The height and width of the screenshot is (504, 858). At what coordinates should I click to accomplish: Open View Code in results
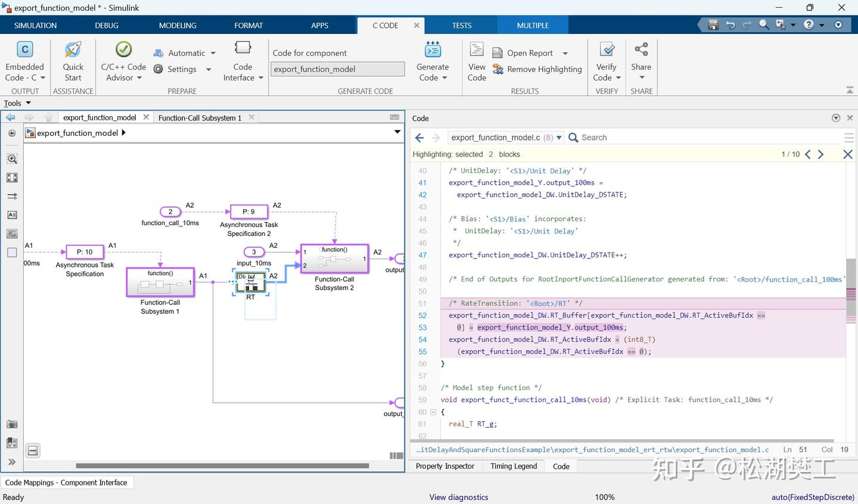coord(477,50)
